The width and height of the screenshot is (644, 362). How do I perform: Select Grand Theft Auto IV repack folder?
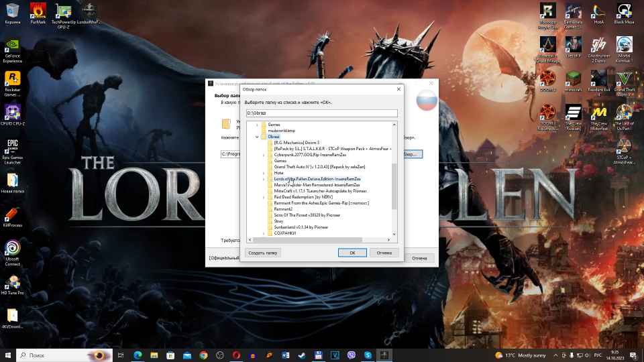(x=319, y=167)
